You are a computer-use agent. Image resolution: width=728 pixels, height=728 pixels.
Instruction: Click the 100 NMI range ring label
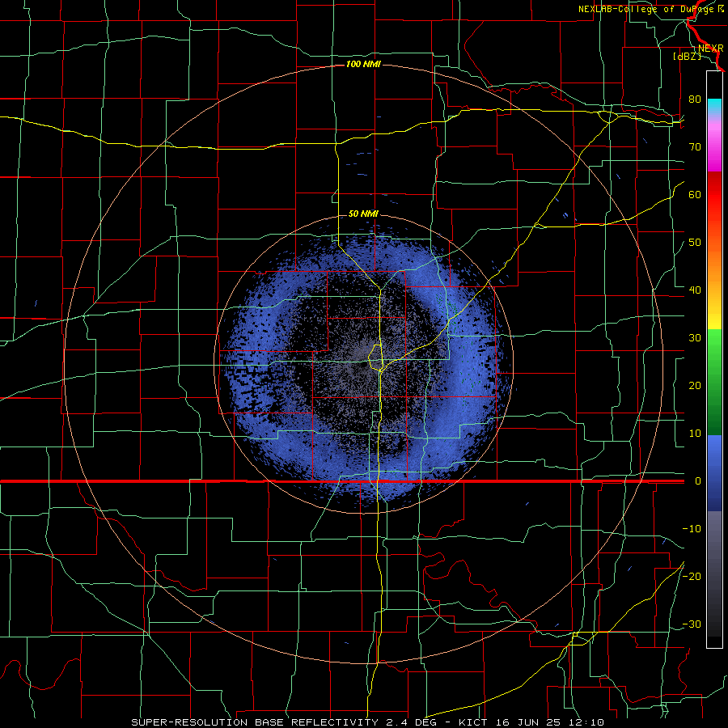click(x=363, y=64)
